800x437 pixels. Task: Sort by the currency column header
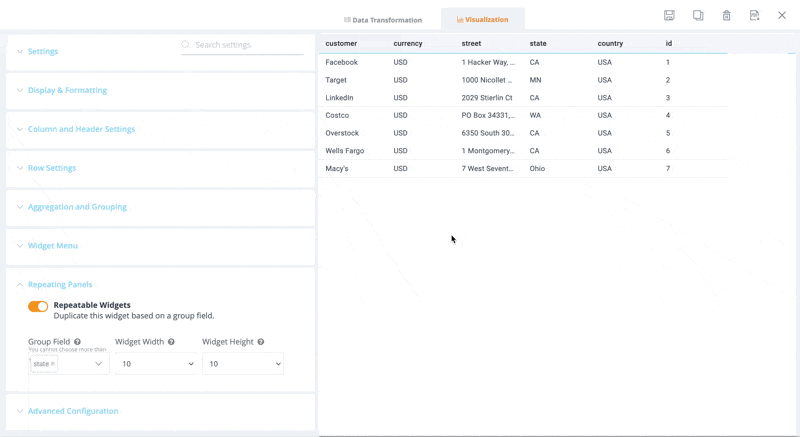[408, 43]
